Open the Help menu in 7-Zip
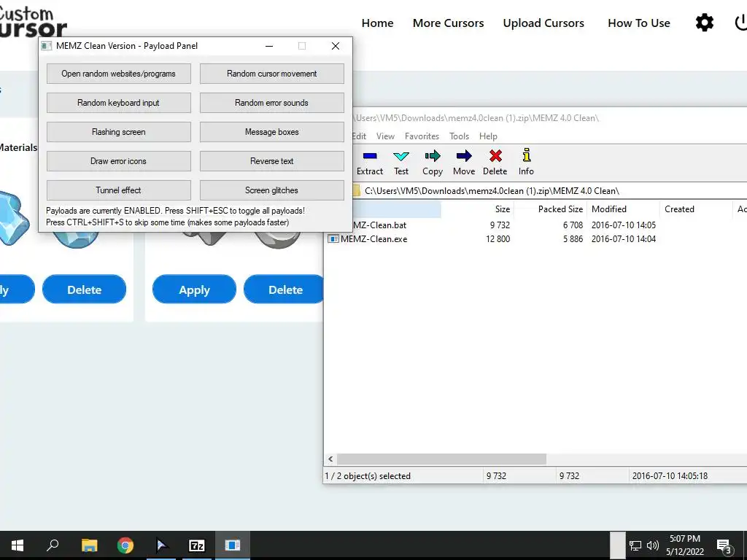Image resolution: width=747 pixels, height=560 pixels. coord(488,136)
